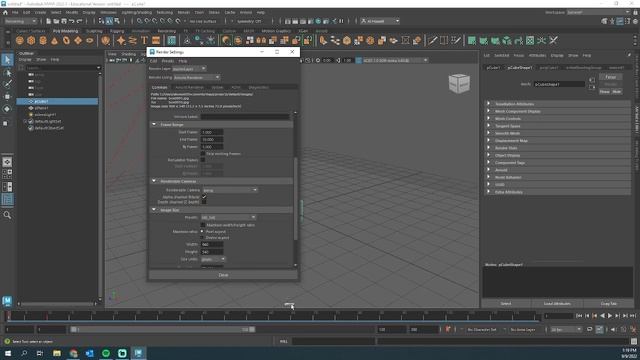Viewport: 640px width, 360px height.
Task: Collapse the Image Size section
Action: (154, 210)
